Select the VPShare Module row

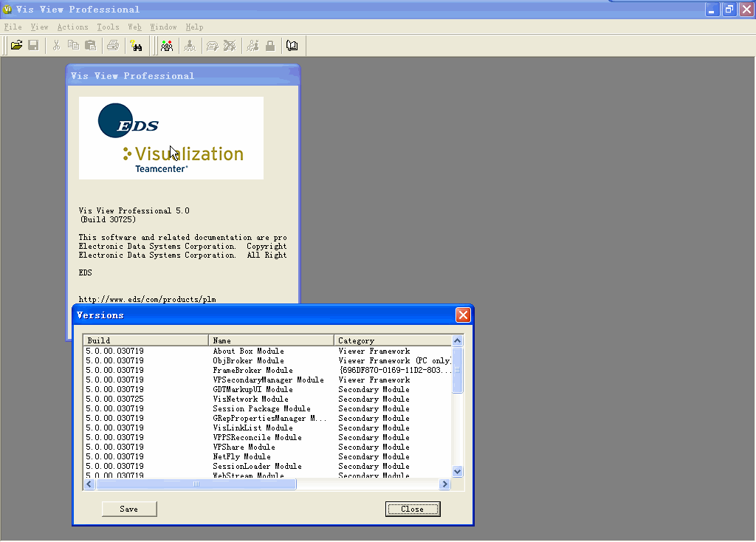[x=267, y=447]
